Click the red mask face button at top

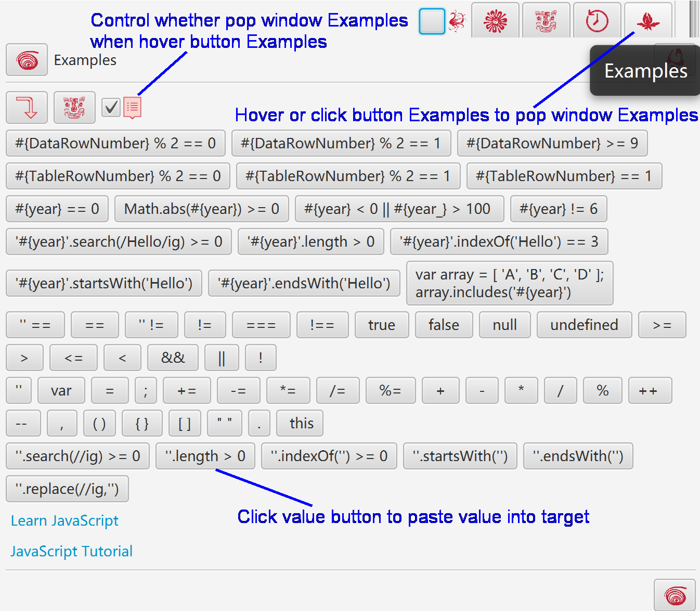[546, 20]
